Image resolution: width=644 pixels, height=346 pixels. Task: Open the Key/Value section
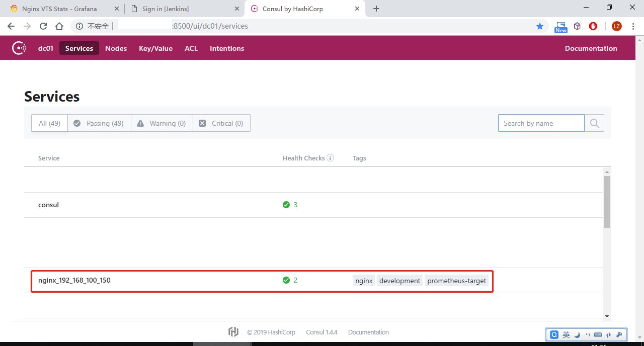[155, 48]
